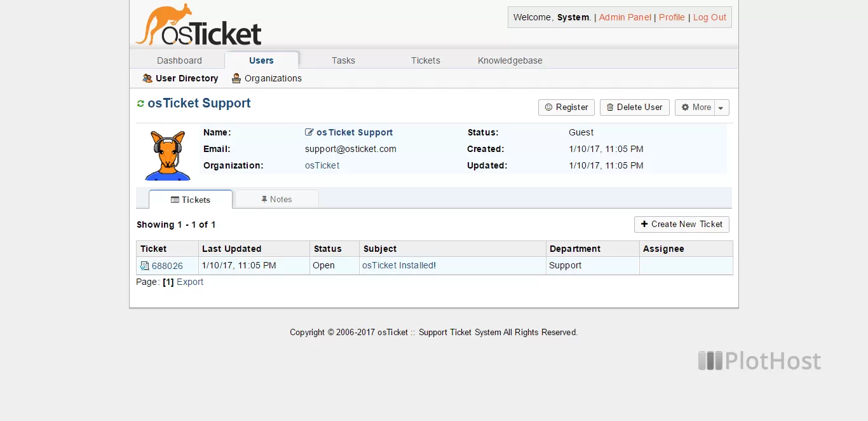This screenshot has width=868, height=421.
Task: Select the Users tab
Action: (x=261, y=60)
